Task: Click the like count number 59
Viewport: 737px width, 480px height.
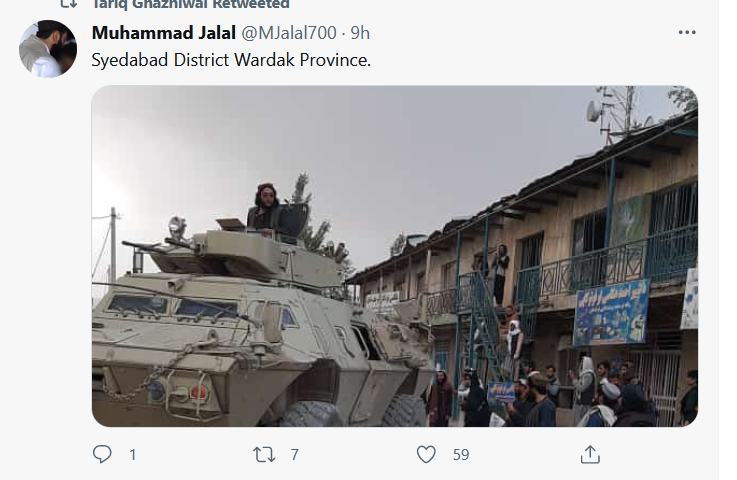Action: click(461, 455)
